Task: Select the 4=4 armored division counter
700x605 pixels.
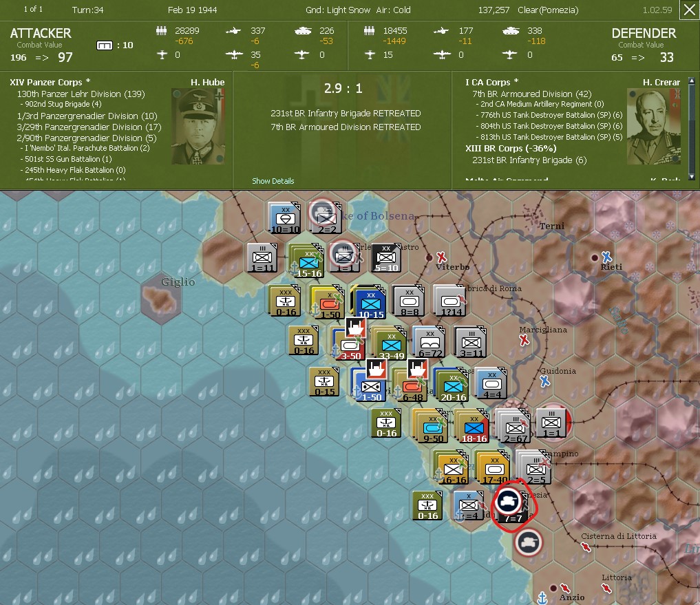Action: tap(491, 383)
